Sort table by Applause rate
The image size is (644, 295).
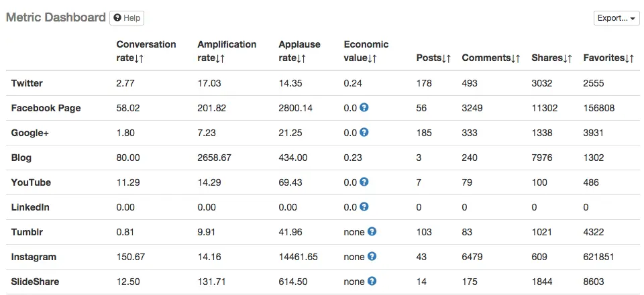(x=299, y=52)
